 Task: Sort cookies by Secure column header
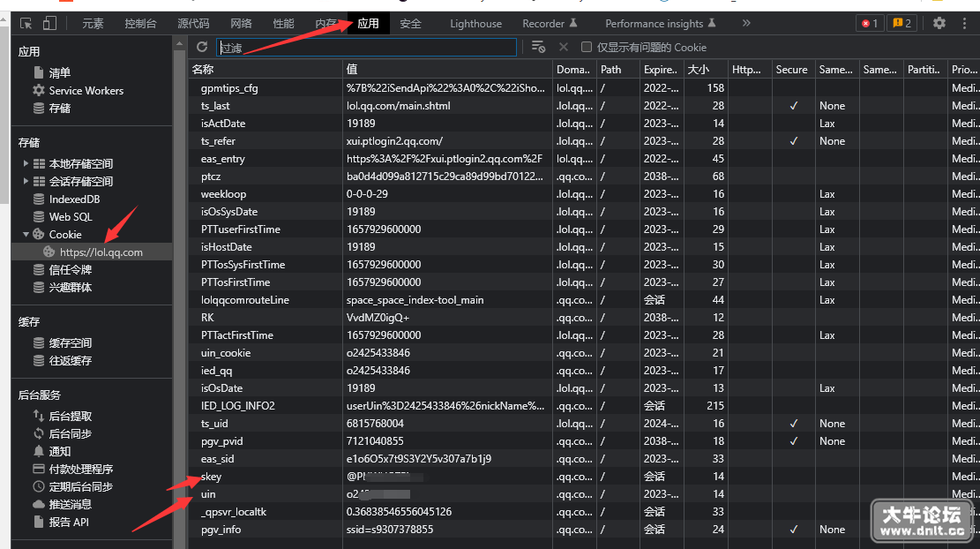point(793,70)
